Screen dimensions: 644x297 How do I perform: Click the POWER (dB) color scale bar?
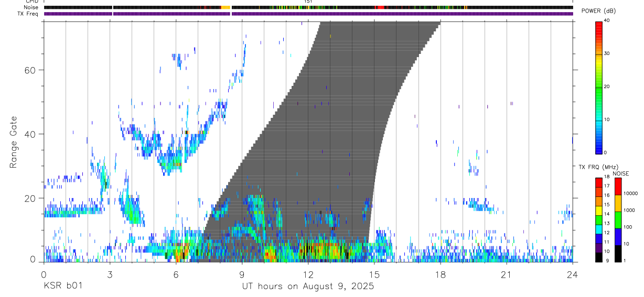(x=598, y=87)
